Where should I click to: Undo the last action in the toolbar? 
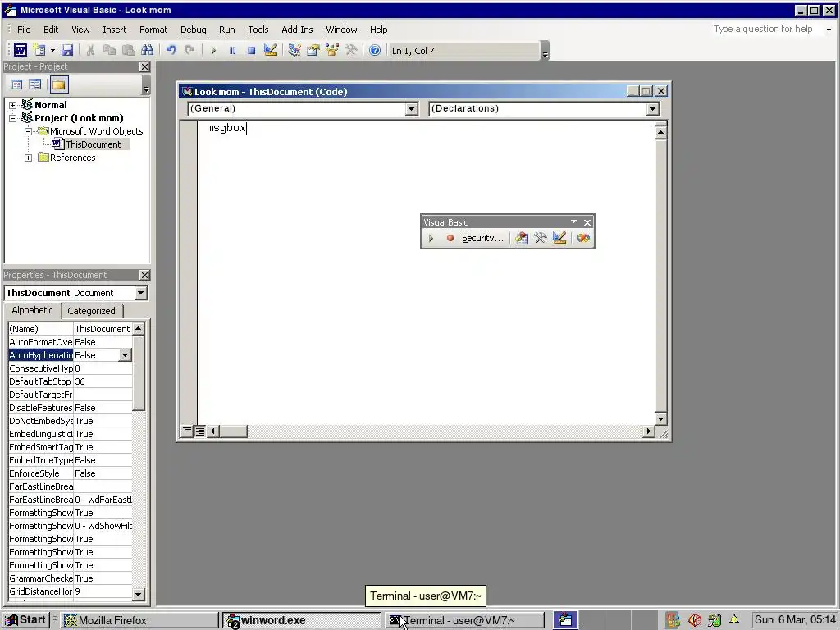tap(171, 50)
